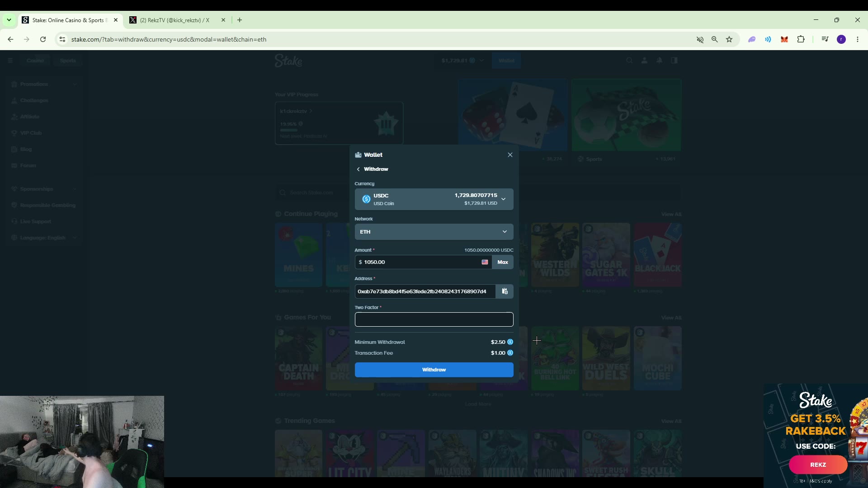Toggle the Stake hamburger sidebar menu
This screenshot has height=488, width=868.
click(x=10, y=61)
